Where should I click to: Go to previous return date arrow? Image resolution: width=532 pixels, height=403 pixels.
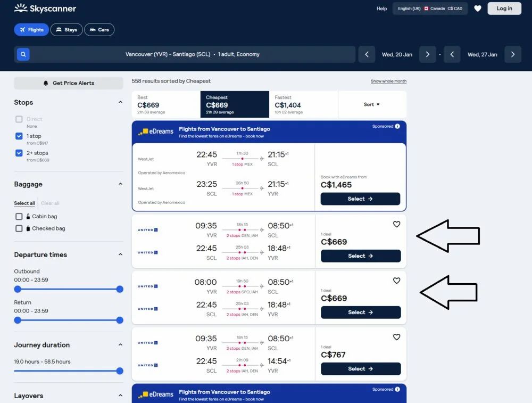pos(452,54)
